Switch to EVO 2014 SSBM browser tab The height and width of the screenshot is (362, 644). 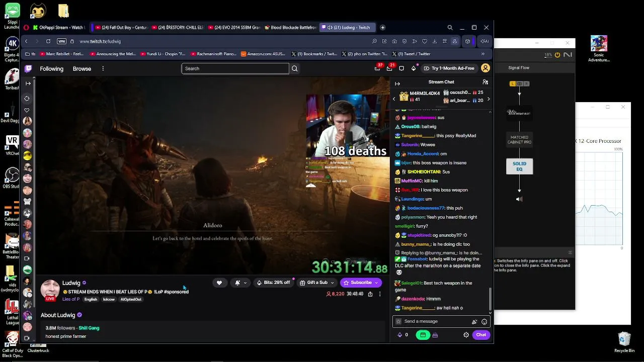tap(233, 28)
